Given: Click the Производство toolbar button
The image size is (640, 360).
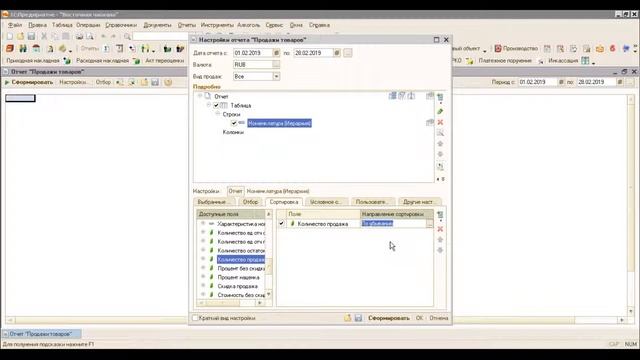Looking at the screenshot, I should click(516, 48).
